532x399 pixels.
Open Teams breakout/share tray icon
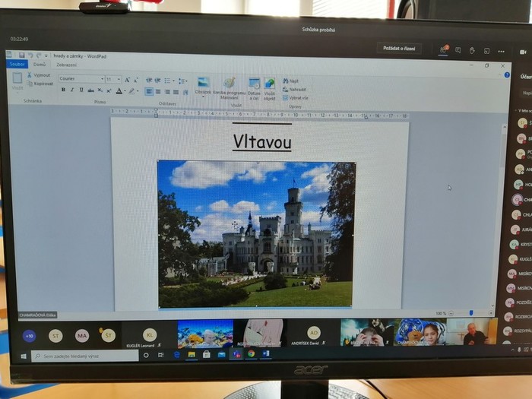point(486,51)
